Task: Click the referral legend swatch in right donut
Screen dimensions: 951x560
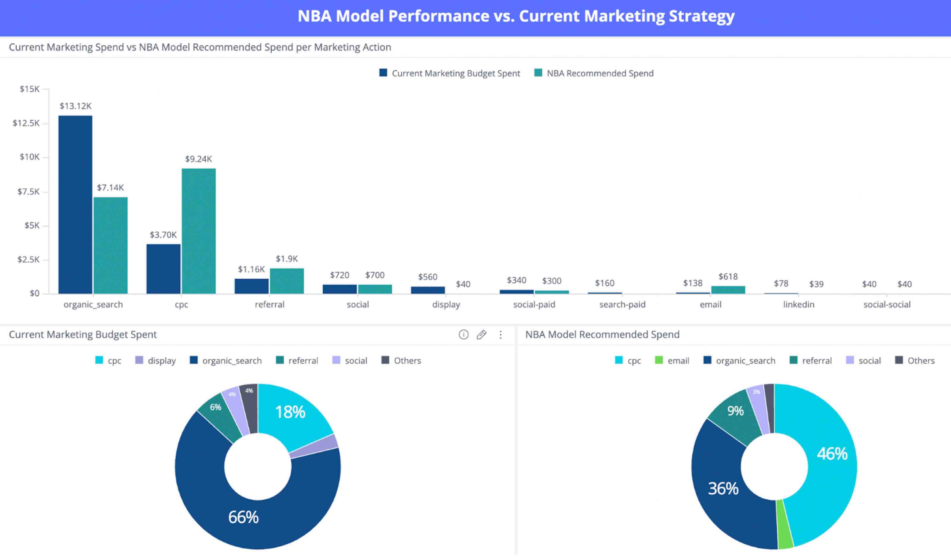Action: 793,360
